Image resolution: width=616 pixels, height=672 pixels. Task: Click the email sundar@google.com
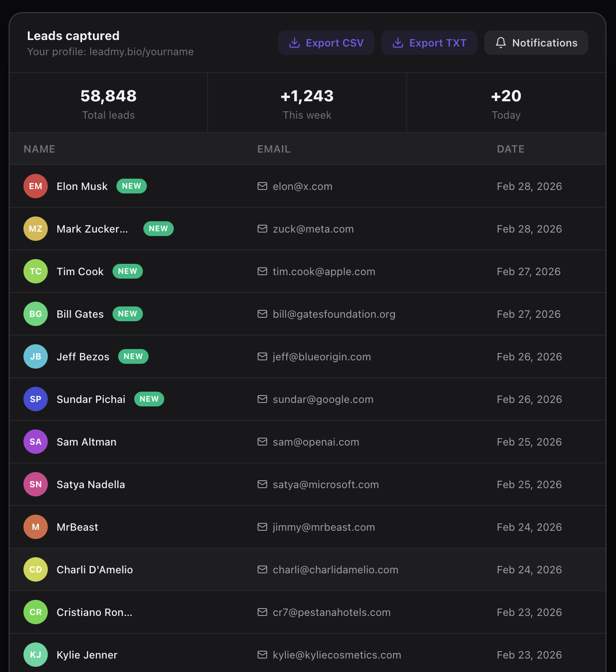pos(323,399)
